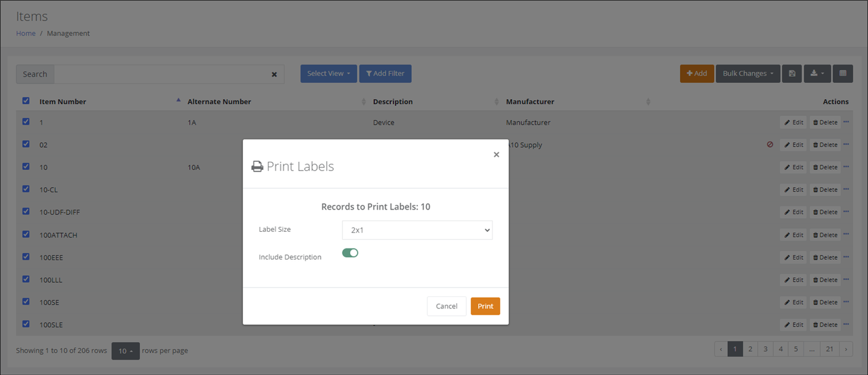The width and height of the screenshot is (868, 375).
Task: Delete item 02 row
Action: coord(825,145)
